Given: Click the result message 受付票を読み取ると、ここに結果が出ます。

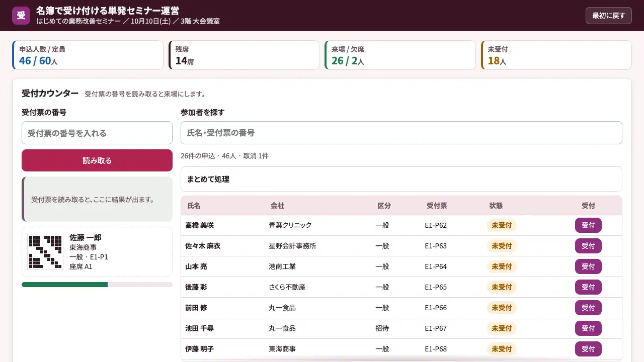Looking at the screenshot, I should pyautogui.click(x=93, y=200).
